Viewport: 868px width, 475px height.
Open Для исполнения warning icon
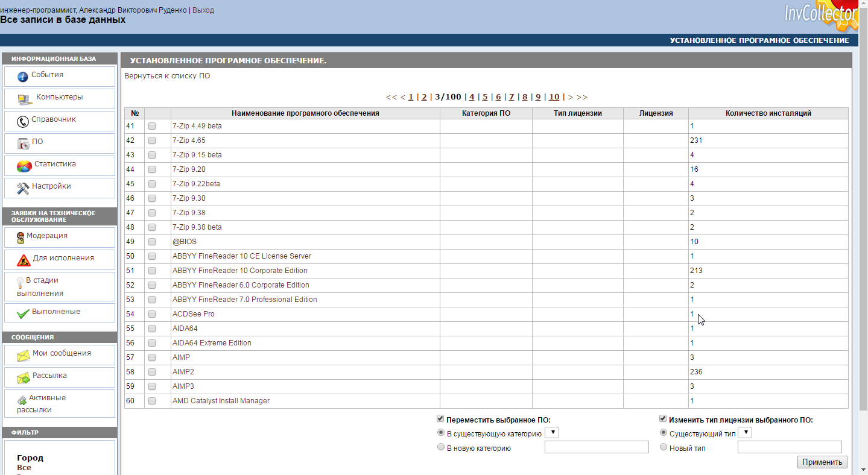point(24,260)
